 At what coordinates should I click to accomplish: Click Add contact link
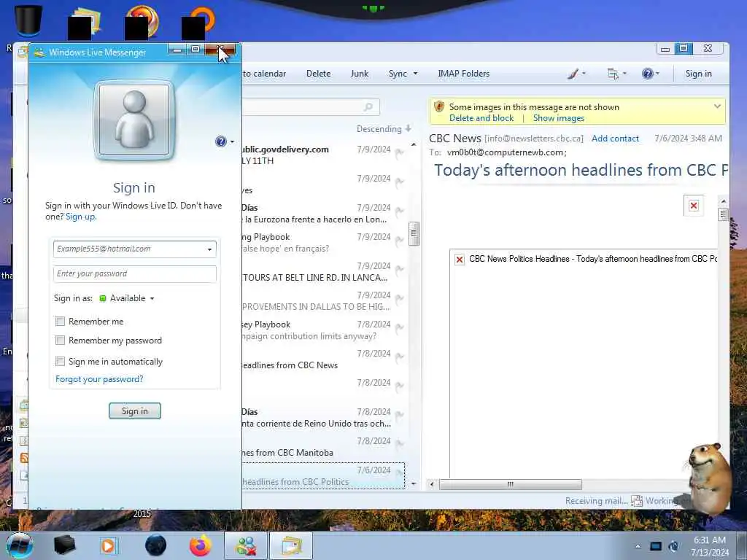click(615, 139)
